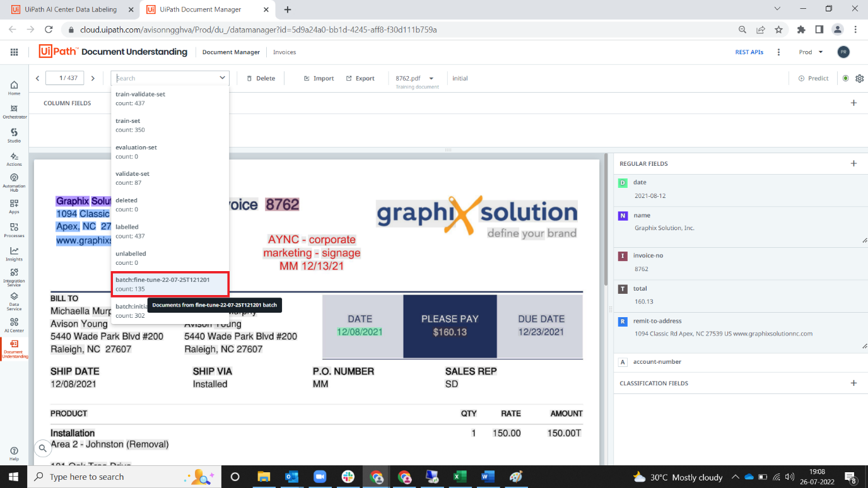Click the green status indicator near Predict
This screenshot has width=868, height=488.
[845, 78]
